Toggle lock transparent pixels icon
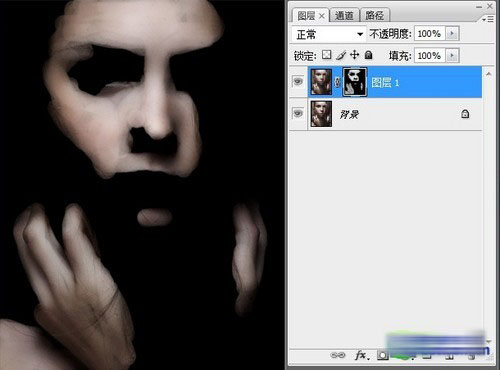Viewport: 500px width, 370px height. point(326,55)
